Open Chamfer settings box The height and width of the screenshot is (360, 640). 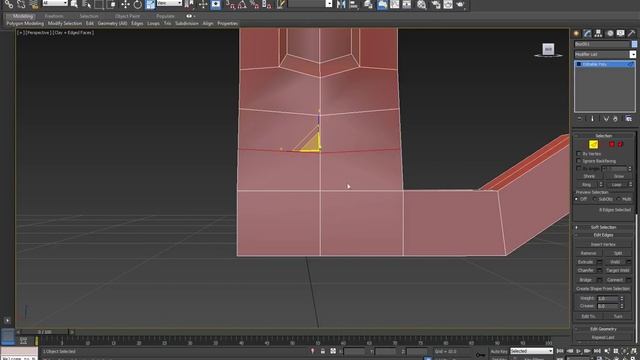click(x=600, y=270)
